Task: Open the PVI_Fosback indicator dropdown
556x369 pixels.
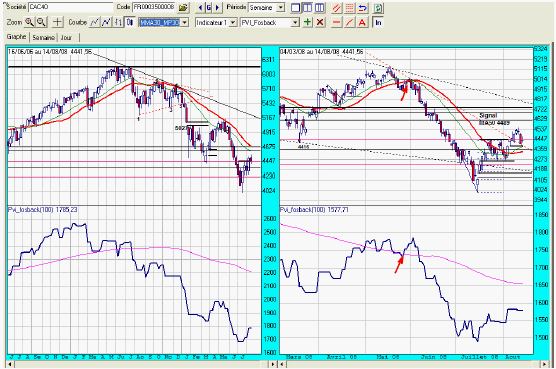Action: pyautogui.click(x=295, y=22)
